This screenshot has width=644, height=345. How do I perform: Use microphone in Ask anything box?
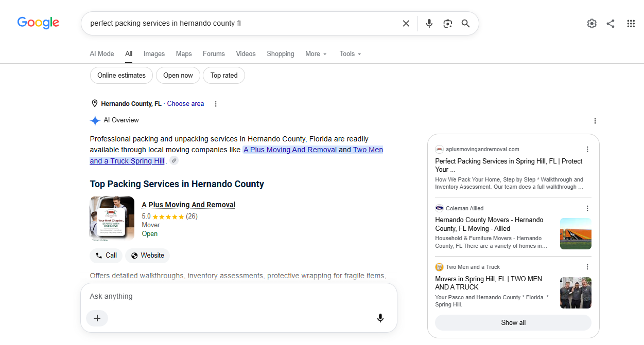pyautogui.click(x=380, y=318)
